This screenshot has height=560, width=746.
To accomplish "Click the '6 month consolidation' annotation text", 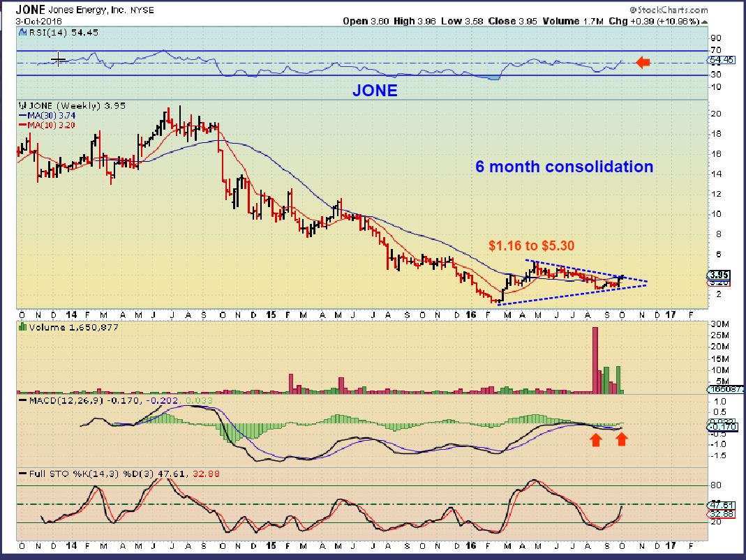I will (x=565, y=167).
